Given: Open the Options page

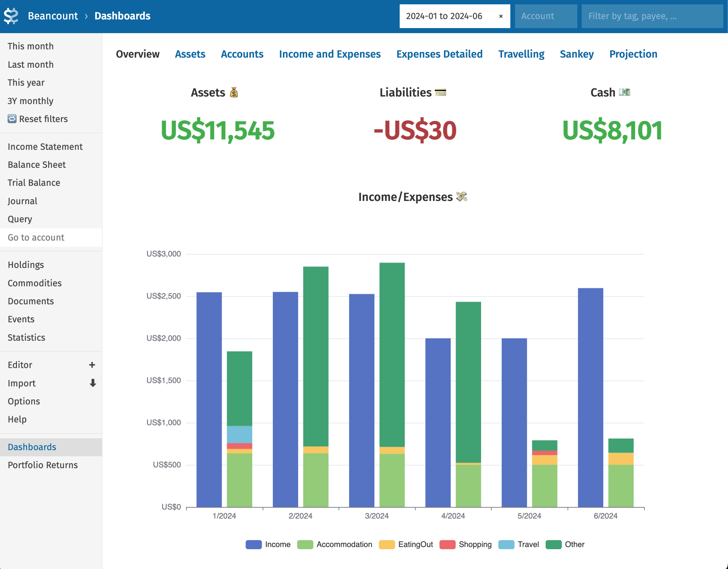Looking at the screenshot, I should pos(51,401).
